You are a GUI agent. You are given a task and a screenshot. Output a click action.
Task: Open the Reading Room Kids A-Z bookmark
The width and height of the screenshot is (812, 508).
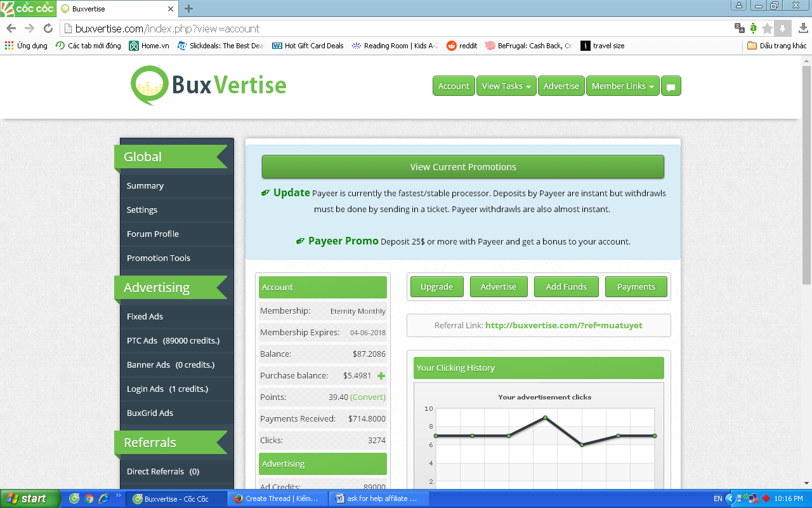coord(395,46)
